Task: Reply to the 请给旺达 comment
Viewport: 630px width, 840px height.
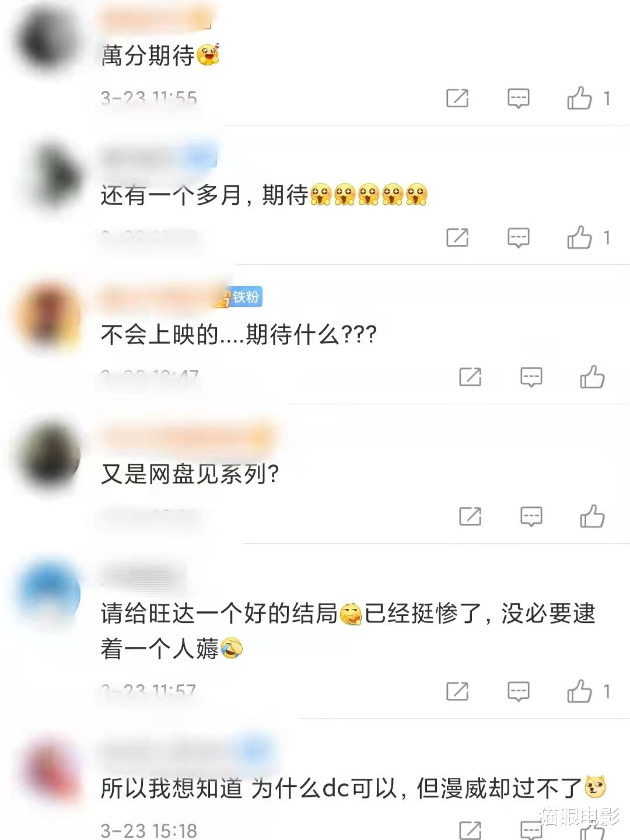Action: pyautogui.click(x=518, y=692)
